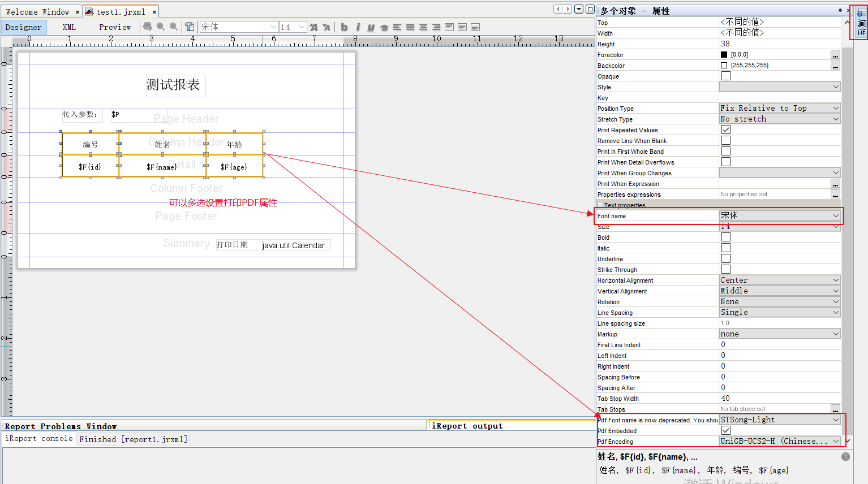The height and width of the screenshot is (484, 868).
Task: Close the Welcome Window tab
Action: click(78, 12)
